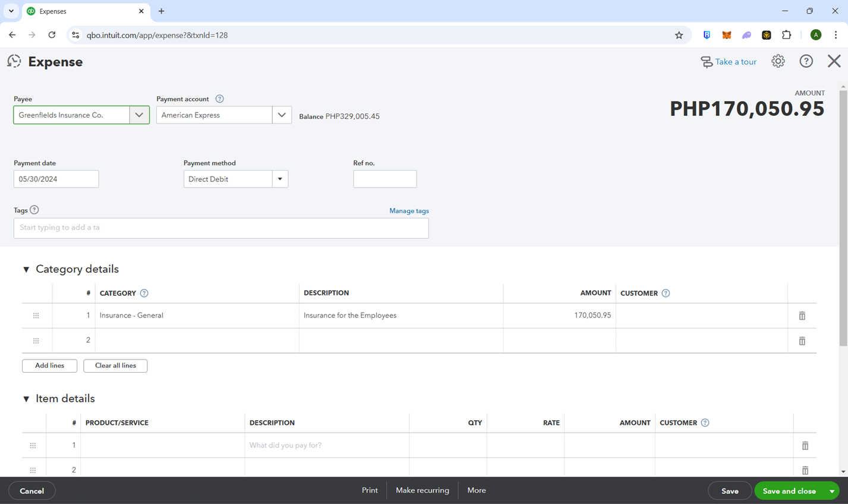The image size is (848, 504).
Task: Expand the Payee dropdown arrow
Action: [139, 115]
